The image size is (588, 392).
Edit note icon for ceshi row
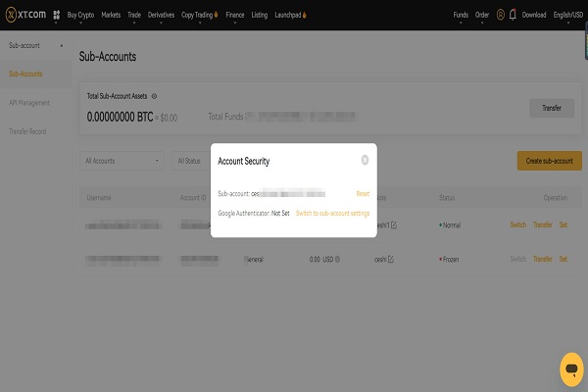[x=391, y=259]
